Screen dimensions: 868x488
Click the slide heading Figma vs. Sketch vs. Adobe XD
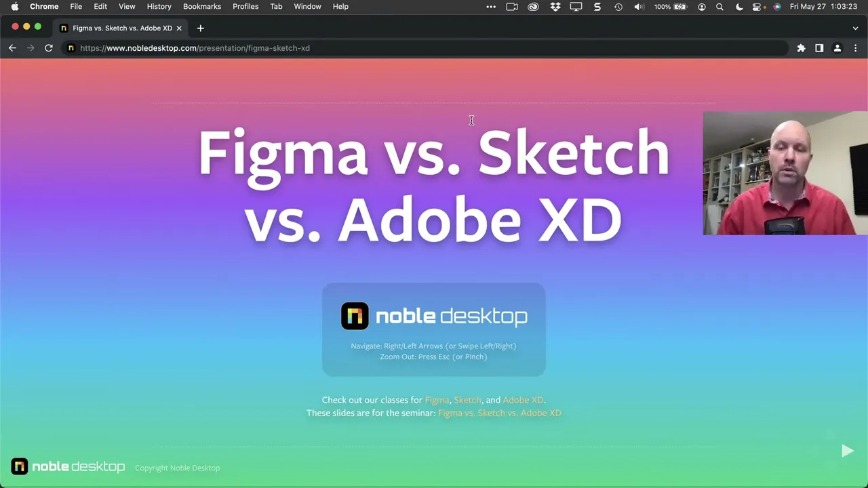coord(434,186)
